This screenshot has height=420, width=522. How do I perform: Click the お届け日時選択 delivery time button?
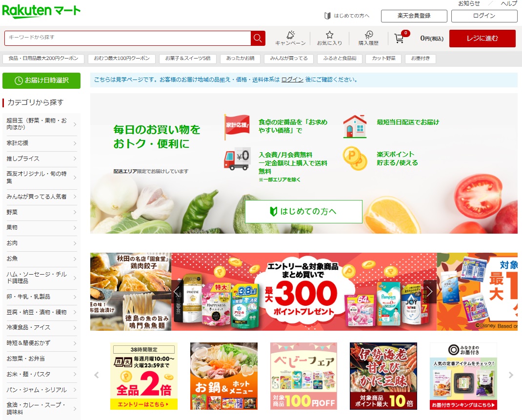point(41,80)
